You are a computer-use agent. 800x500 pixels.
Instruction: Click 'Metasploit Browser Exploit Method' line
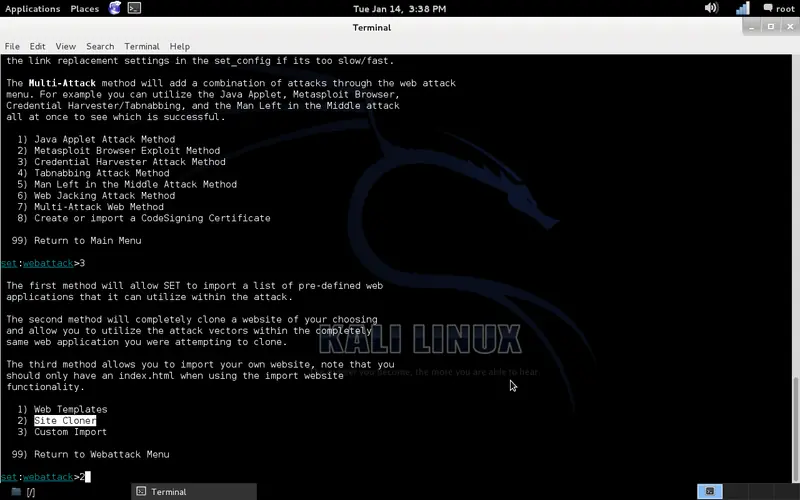[x=127, y=151]
